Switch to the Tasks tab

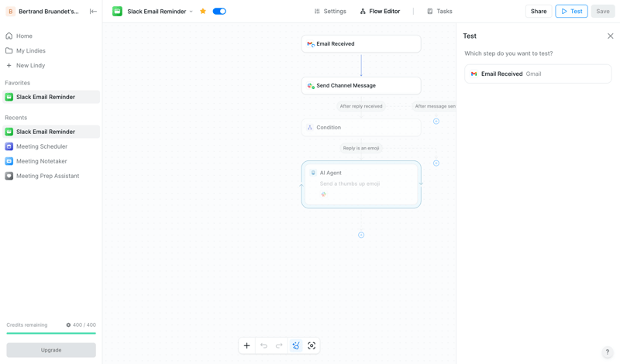(439, 12)
